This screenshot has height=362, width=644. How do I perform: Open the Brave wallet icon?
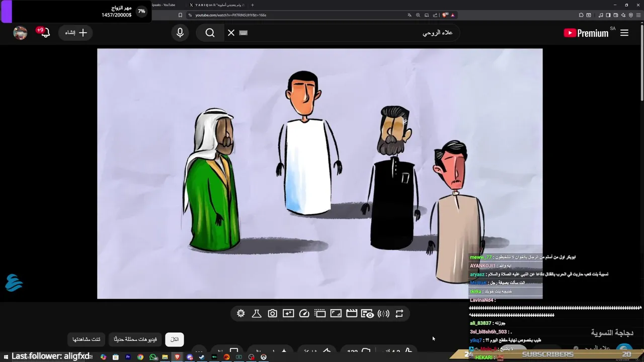tap(616, 15)
